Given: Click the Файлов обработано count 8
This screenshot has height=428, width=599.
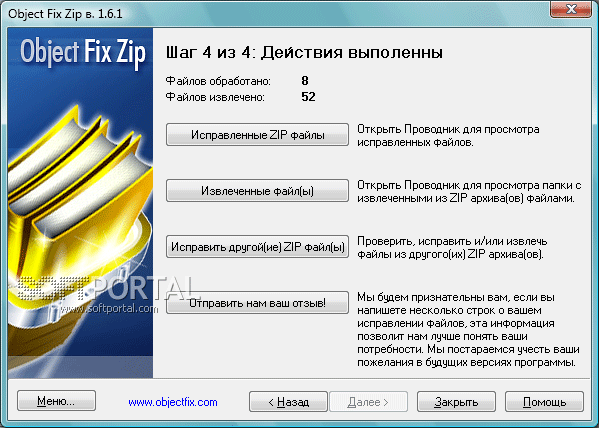Looking at the screenshot, I should pyautogui.click(x=304, y=81).
